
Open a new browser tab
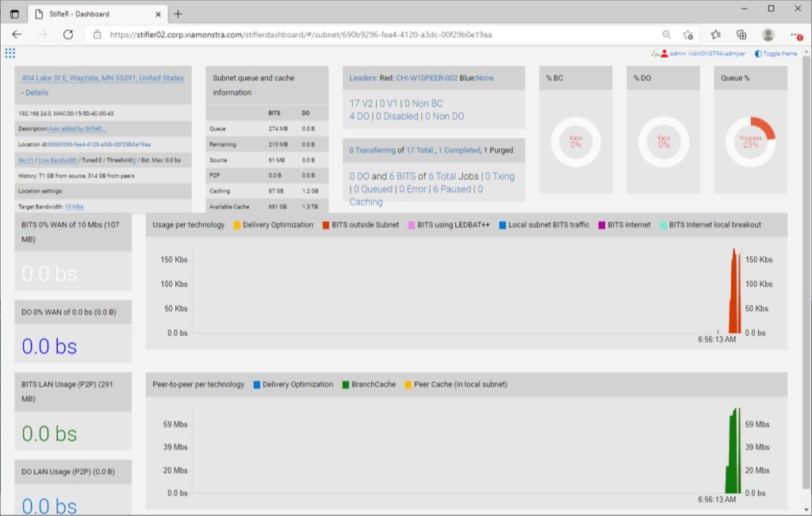tap(178, 13)
